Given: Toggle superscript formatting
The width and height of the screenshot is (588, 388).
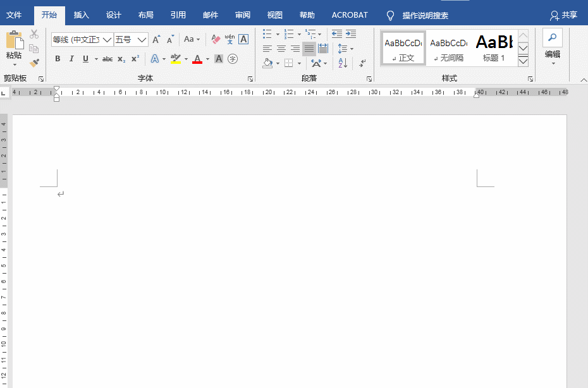Looking at the screenshot, I should click(x=135, y=59).
